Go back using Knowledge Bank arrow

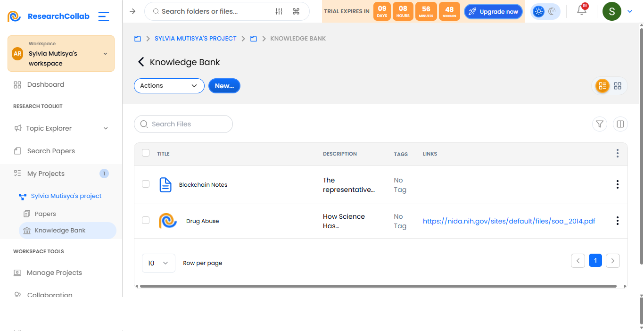pyautogui.click(x=140, y=62)
